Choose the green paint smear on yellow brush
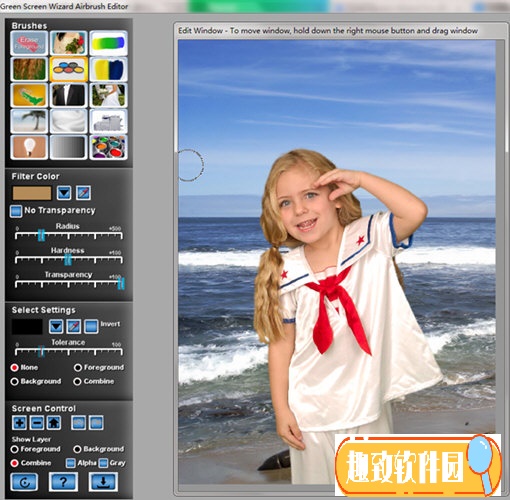The image size is (510, 500). [29, 95]
